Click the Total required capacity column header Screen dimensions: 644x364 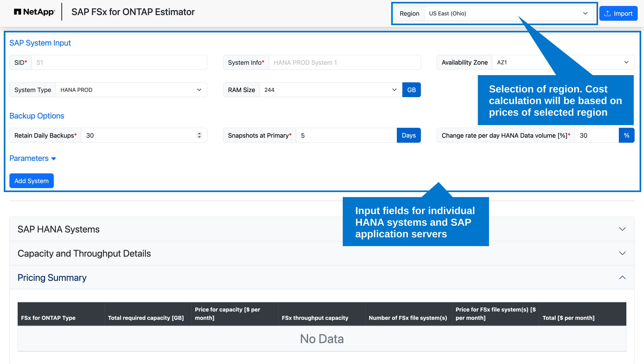click(x=148, y=314)
